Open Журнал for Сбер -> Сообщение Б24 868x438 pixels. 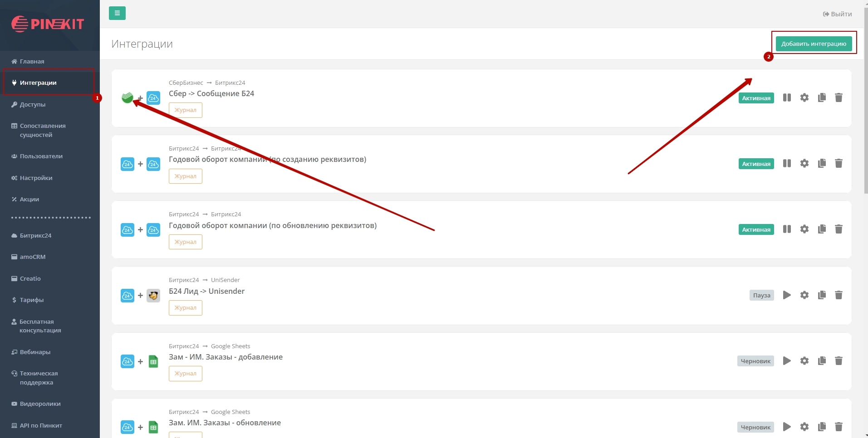186,110
